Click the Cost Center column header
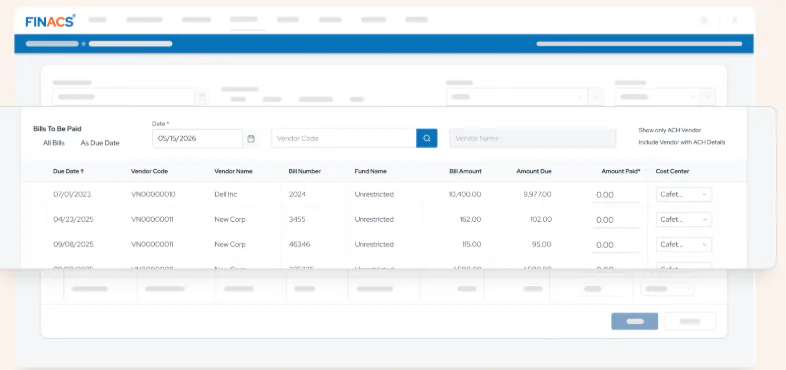Viewport: 786px width, 370px height. 672,171
